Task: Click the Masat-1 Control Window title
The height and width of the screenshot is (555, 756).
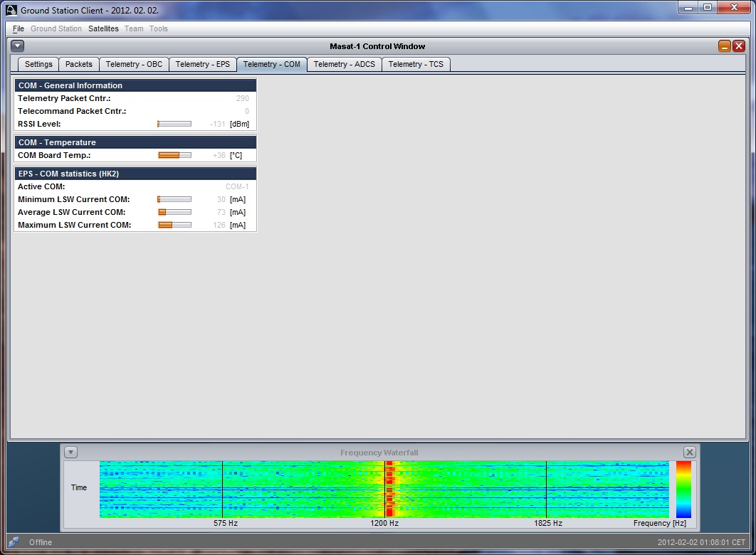Action: coord(377,46)
